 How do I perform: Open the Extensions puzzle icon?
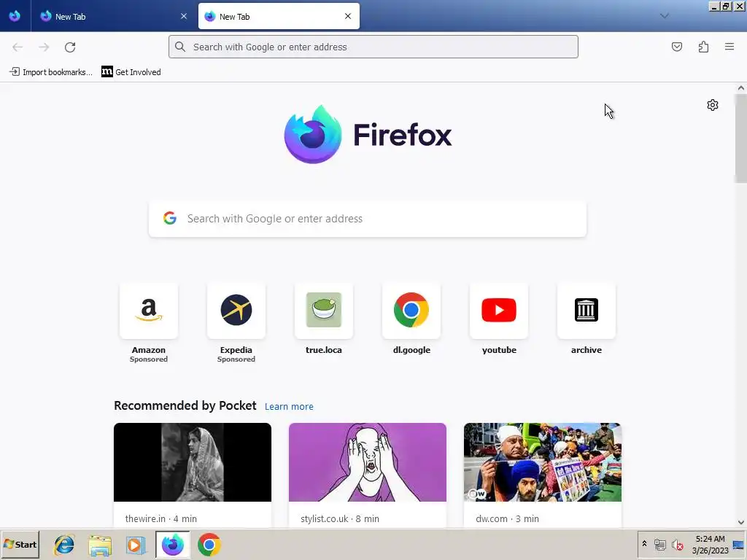[x=703, y=47]
